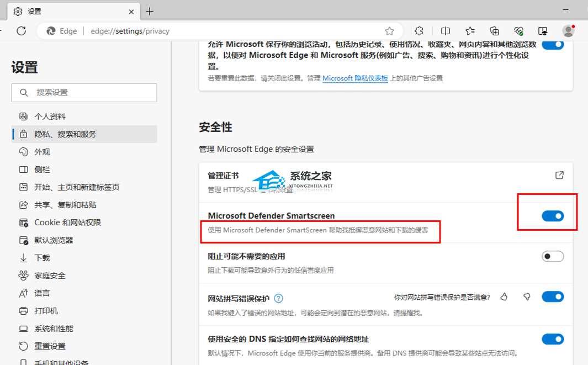Close the 设置 tab
This screenshot has width=588, height=365.
pyautogui.click(x=131, y=12)
